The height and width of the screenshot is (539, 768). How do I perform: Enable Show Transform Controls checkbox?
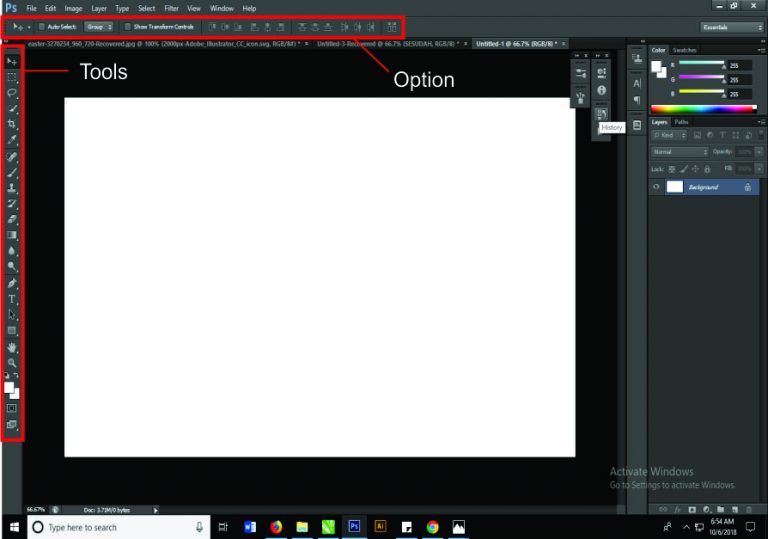pyautogui.click(x=127, y=27)
